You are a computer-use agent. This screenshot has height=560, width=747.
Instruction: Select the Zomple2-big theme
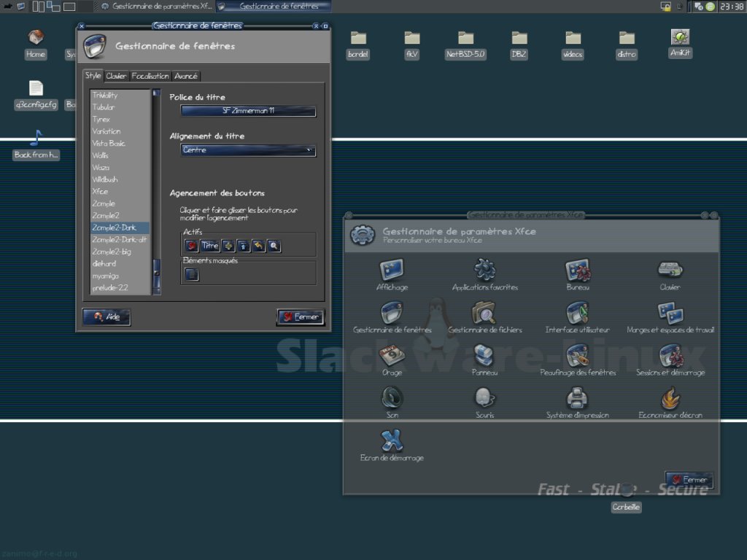(x=120, y=252)
